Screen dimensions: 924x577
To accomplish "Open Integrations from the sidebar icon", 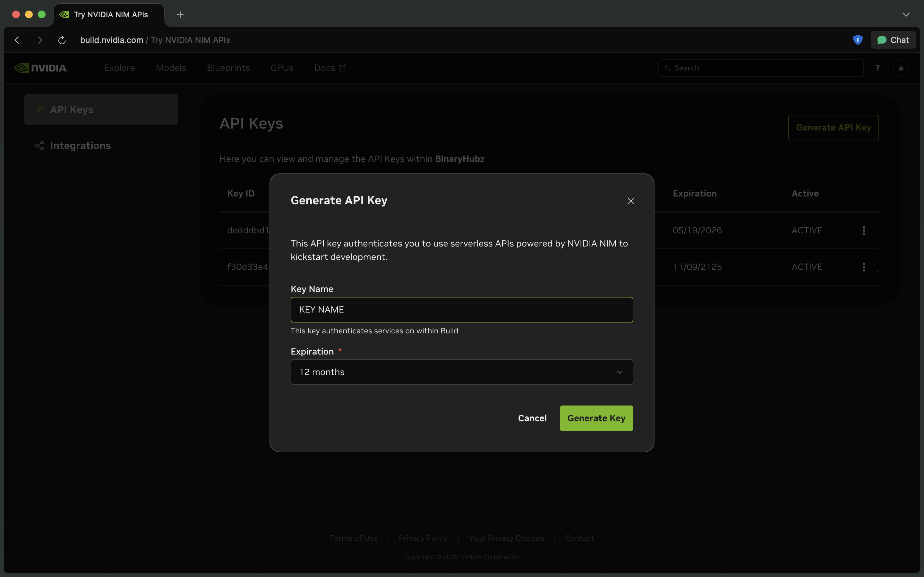I will (x=39, y=146).
